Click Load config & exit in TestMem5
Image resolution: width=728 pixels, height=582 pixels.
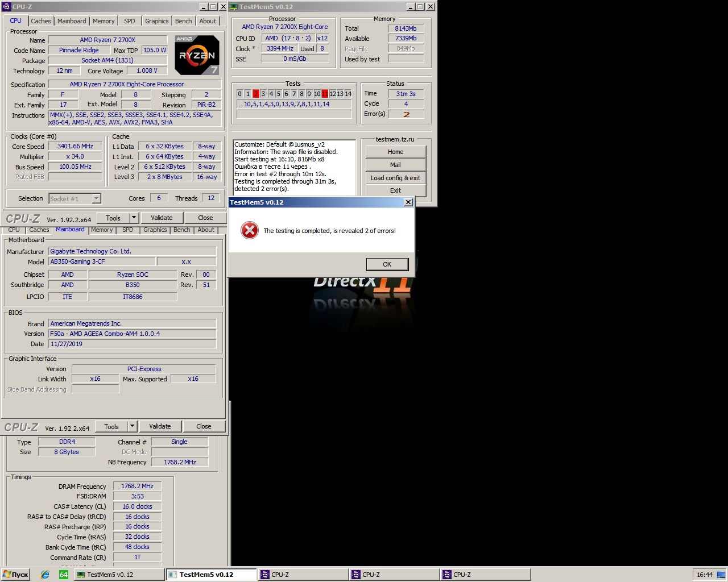pos(396,178)
